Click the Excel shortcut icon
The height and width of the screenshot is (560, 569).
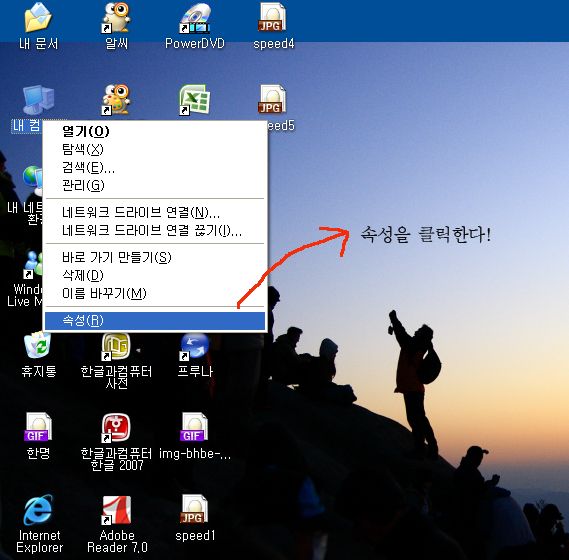tap(195, 99)
